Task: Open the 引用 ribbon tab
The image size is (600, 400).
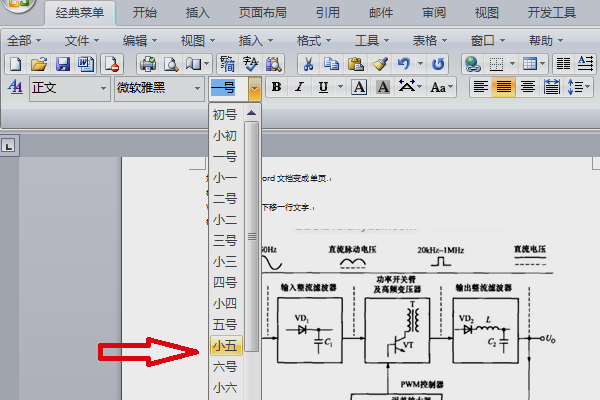Action: point(328,13)
